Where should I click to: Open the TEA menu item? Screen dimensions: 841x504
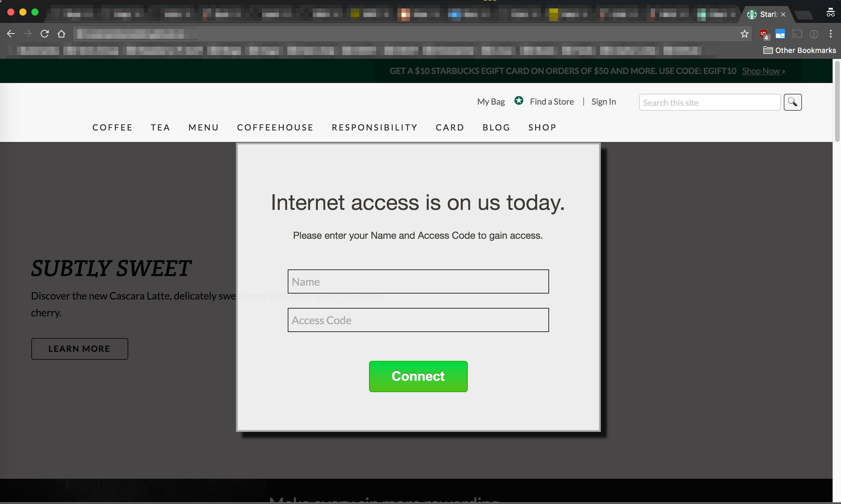click(160, 128)
